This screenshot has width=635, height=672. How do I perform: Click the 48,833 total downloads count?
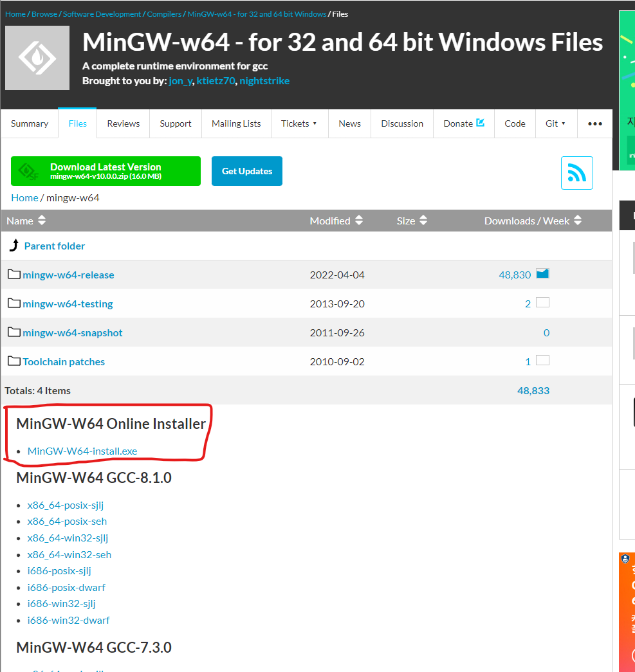(x=533, y=390)
